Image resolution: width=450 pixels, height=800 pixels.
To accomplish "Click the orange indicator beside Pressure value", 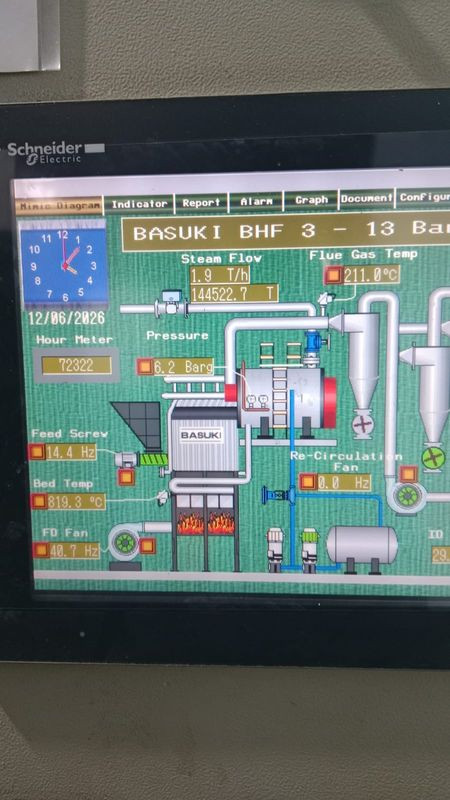I will pyautogui.click(x=145, y=366).
